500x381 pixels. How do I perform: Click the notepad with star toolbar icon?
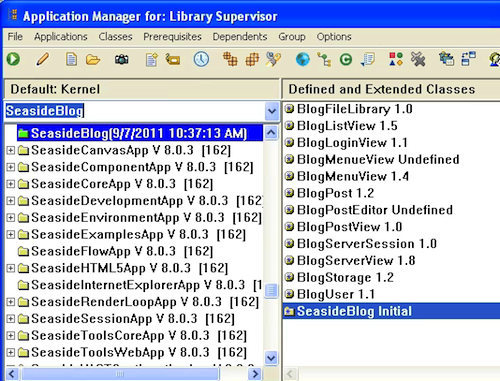pyautogui.click(x=152, y=60)
